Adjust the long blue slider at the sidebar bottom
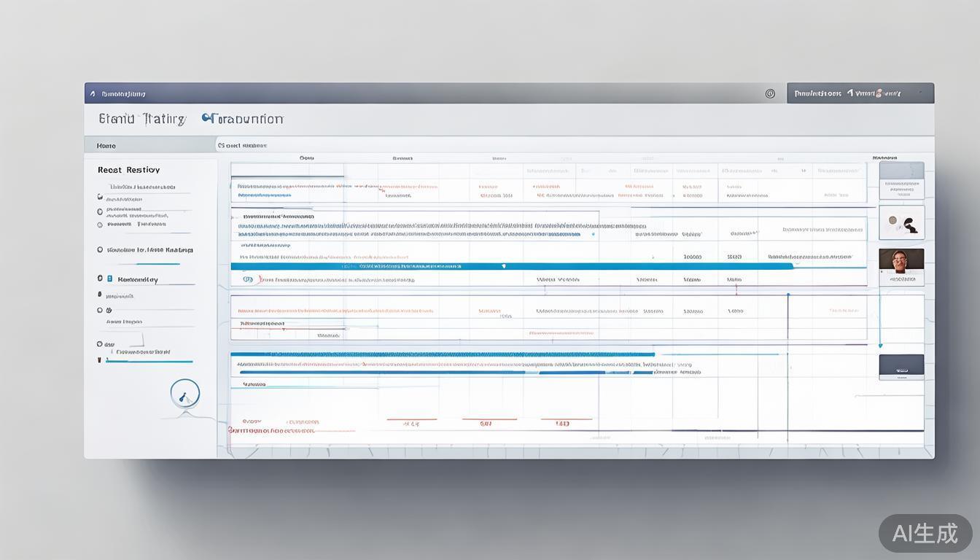980x560 pixels. [x=149, y=361]
